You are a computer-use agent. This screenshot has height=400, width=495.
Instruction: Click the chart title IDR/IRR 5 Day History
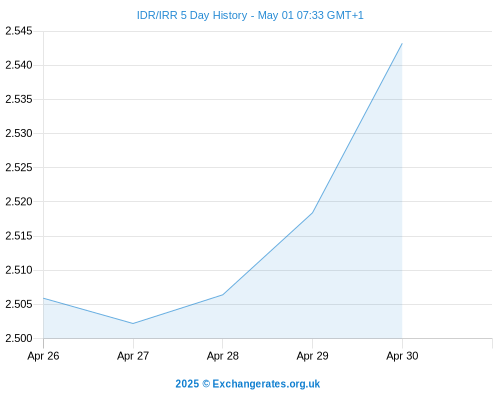[192, 15]
